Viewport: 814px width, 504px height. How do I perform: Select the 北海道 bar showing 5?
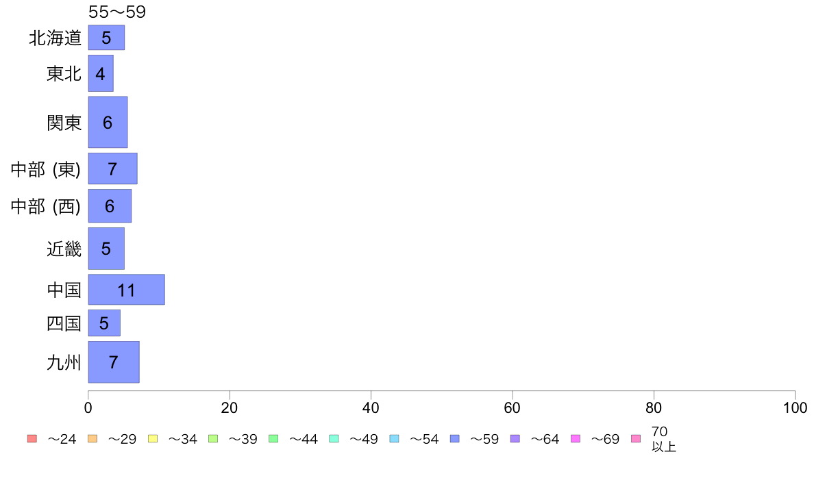click(106, 38)
